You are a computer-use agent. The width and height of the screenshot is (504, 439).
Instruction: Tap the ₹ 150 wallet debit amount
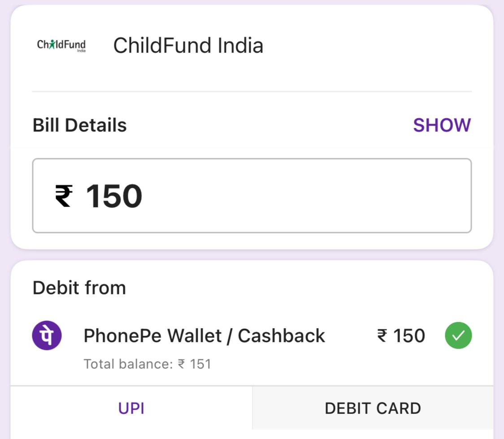coord(401,336)
